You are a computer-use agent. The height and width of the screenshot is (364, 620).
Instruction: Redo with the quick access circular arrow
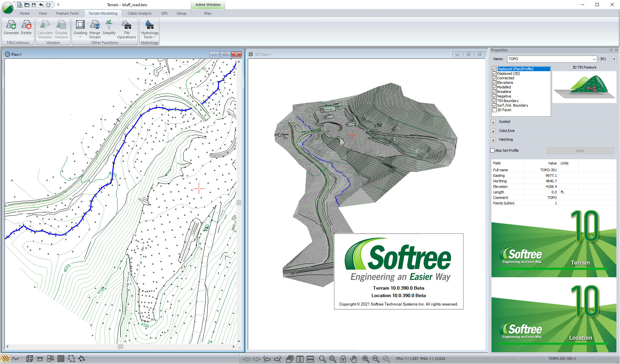[x=48, y=5]
